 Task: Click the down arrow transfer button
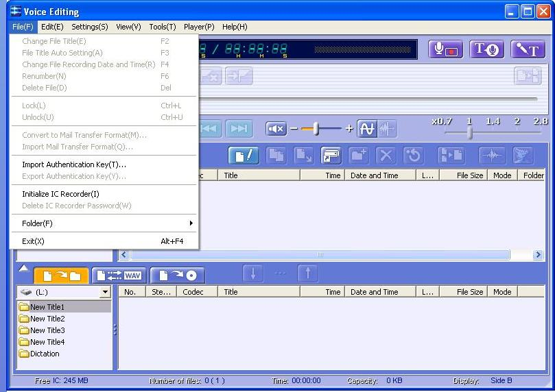click(x=253, y=273)
